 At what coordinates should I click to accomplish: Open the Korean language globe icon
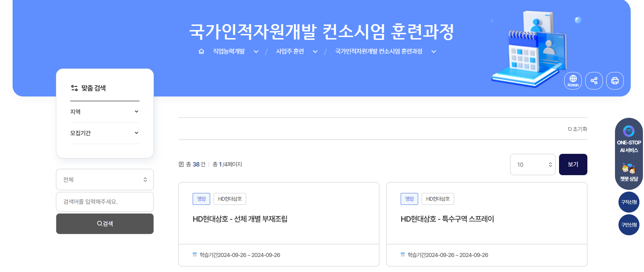point(573,81)
